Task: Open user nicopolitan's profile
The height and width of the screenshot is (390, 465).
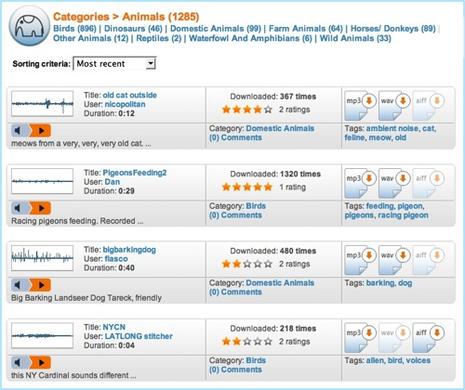Action: coord(125,104)
